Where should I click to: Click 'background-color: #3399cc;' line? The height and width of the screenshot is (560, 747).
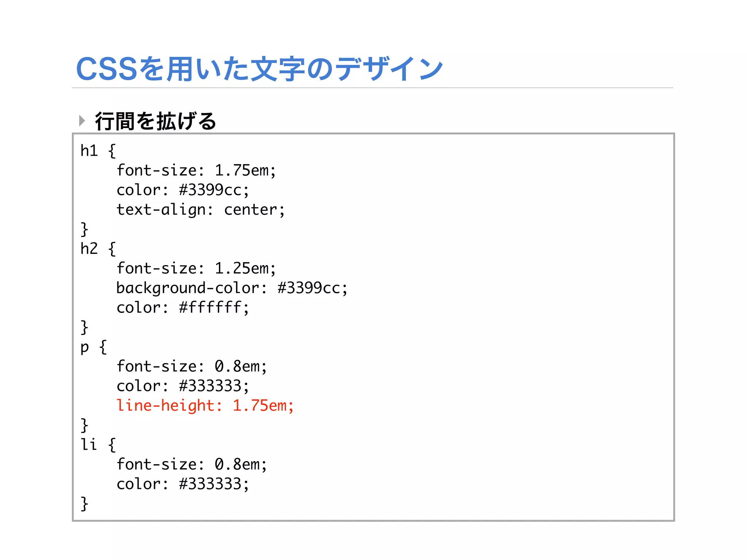pyautogui.click(x=232, y=288)
